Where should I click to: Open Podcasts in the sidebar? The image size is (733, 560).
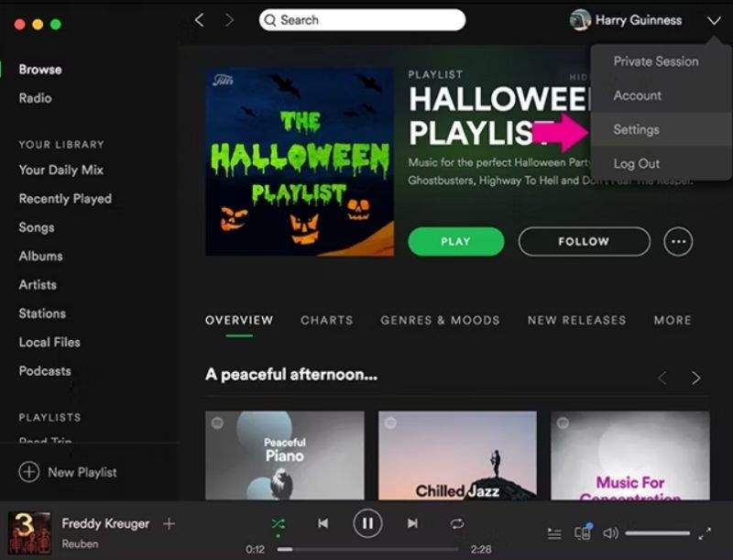45,370
